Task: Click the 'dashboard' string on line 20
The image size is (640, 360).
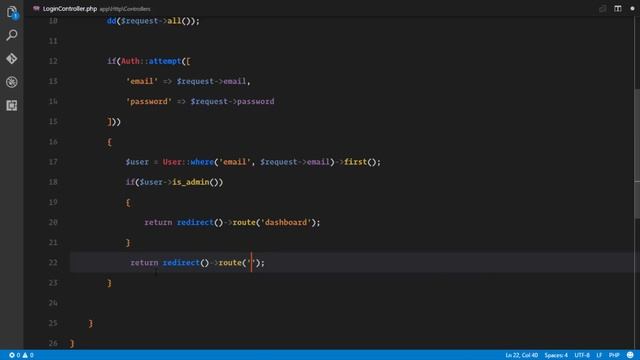Action: click(x=286, y=222)
